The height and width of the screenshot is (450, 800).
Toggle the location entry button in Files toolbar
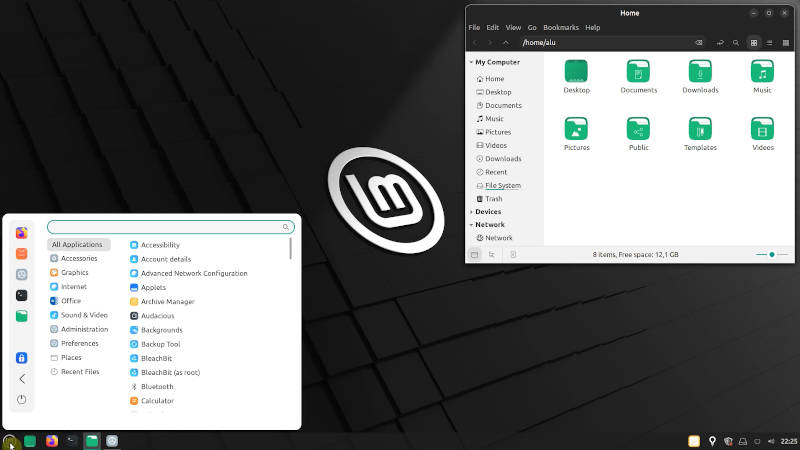[x=720, y=43]
